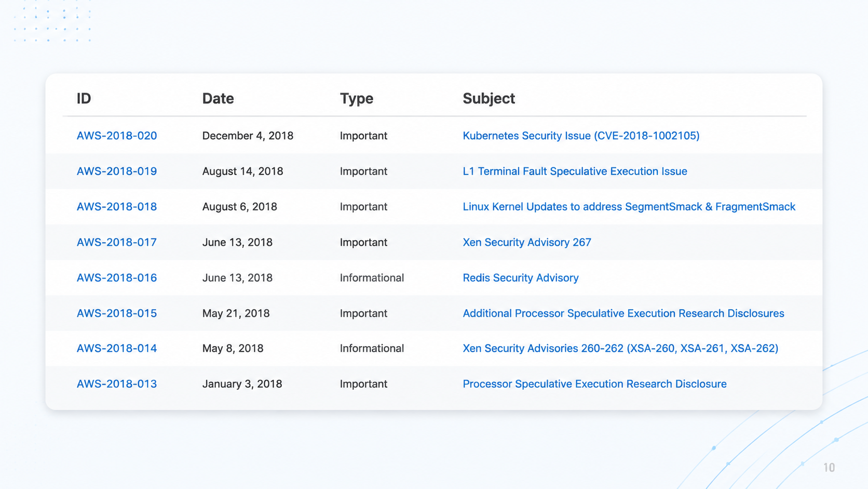
Task: Open the AWS-2018-017 bulletin link
Action: tap(117, 242)
